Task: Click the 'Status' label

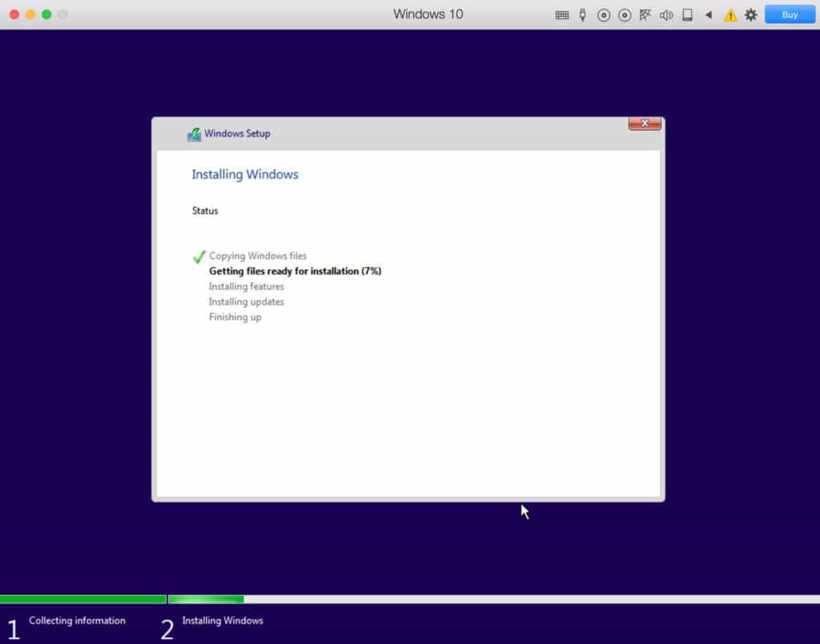Action: tap(205, 211)
